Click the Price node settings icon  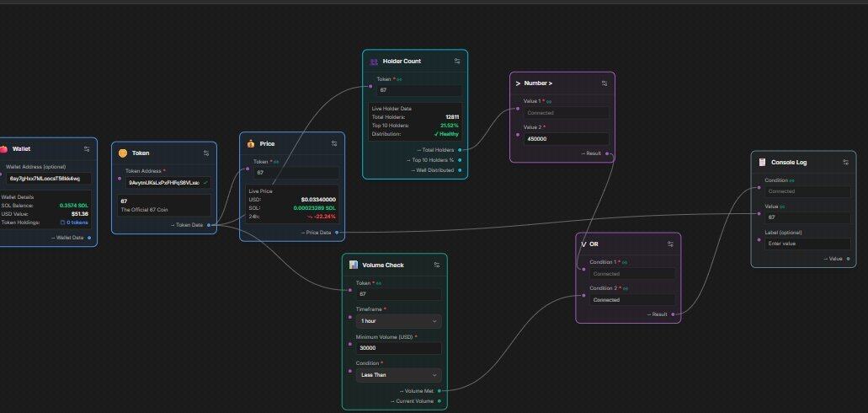click(334, 144)
